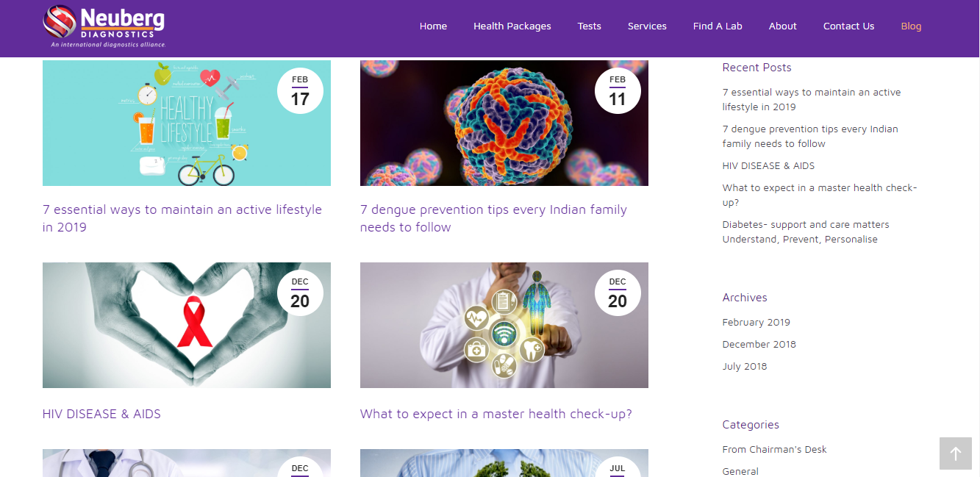The image size is (980, 477).
Task: Click the Neuberg Diagnostics logo
Action: point(104,26)
